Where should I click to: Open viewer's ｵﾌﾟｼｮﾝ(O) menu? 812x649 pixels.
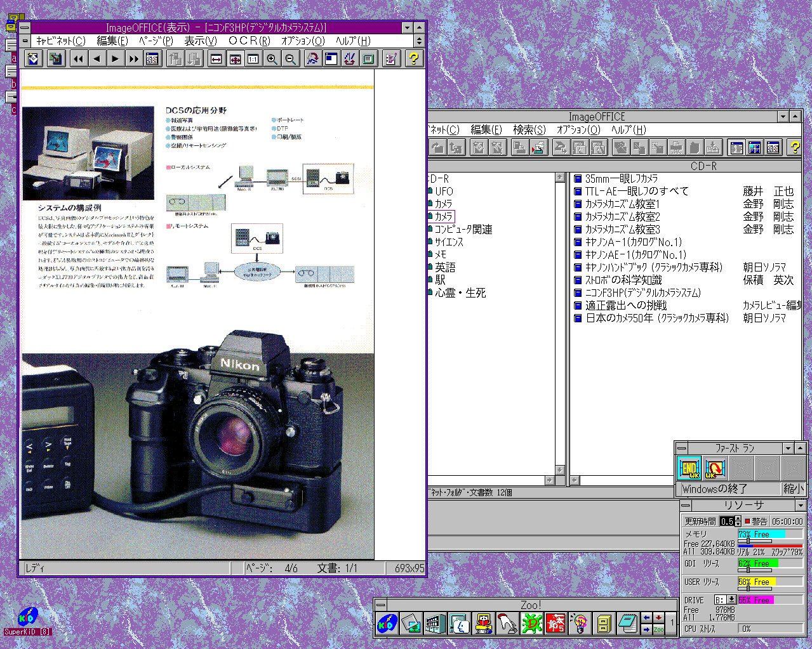pyautogui.click(x=303, y=41)
